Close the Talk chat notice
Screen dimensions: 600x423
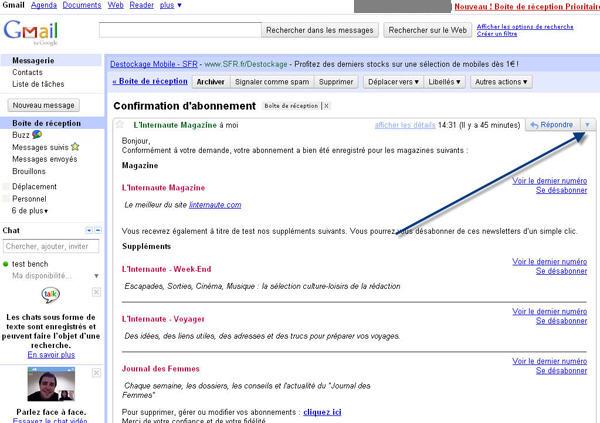click(x=96, y=292)
